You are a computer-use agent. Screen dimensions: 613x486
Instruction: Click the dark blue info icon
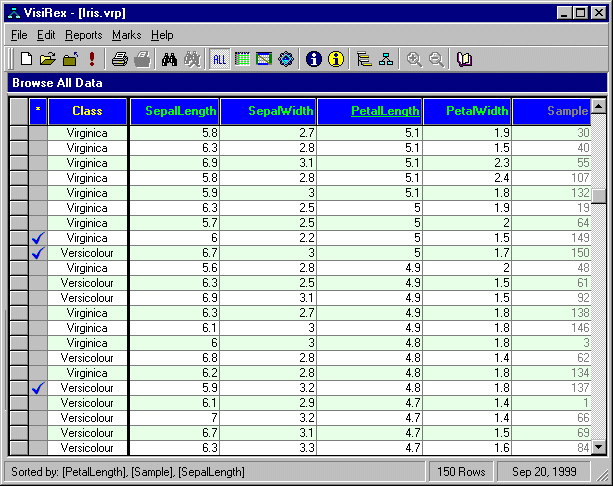(314, 59)
